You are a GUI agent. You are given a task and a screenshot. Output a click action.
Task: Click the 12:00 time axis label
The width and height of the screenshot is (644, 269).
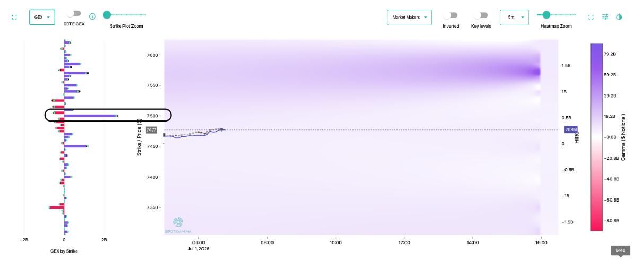pos(404,242)
